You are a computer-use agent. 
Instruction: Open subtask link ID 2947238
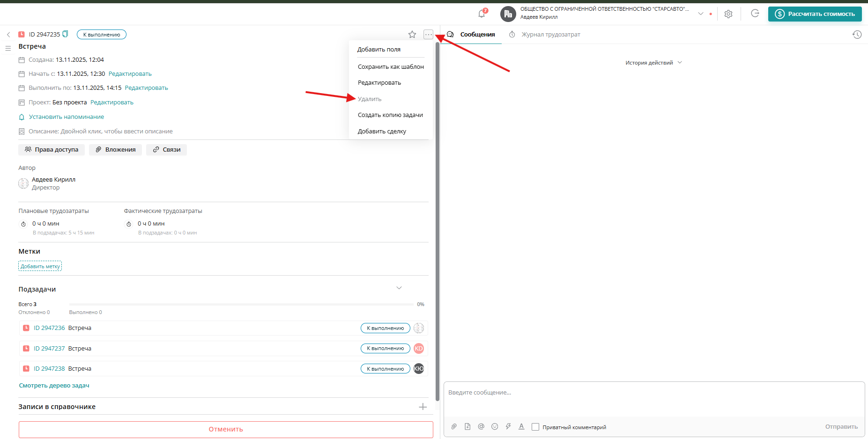coord(49,369)
